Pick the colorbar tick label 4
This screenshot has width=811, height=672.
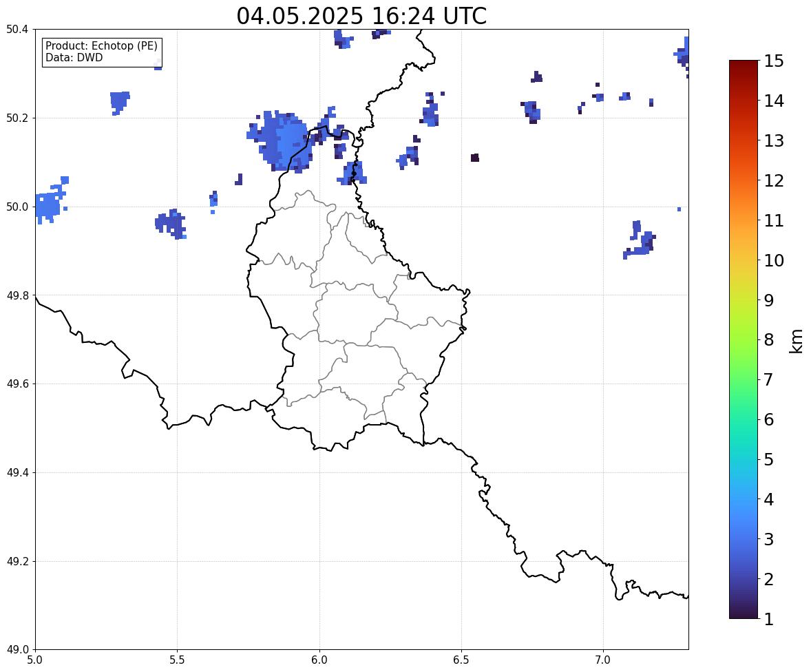(x=769, y=499)
